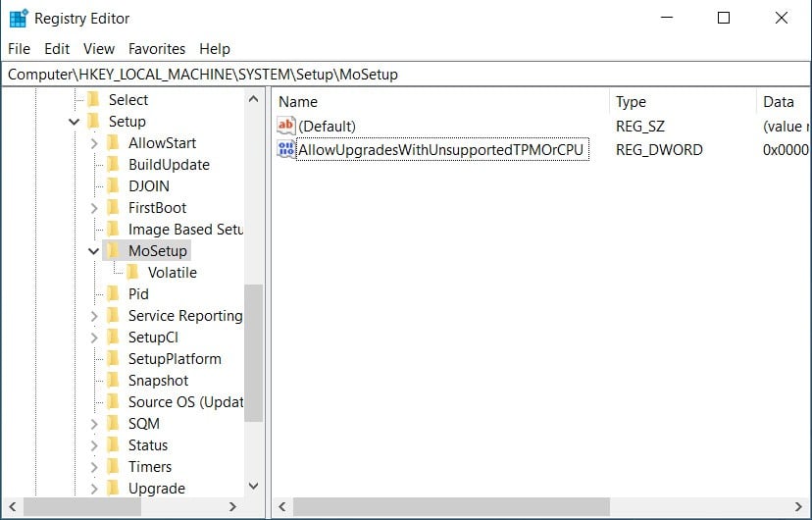Image resolution: width=812 pixels, height=520 pixels.
Task: Select the Volatile subkey label
Action: pos(173,273)
